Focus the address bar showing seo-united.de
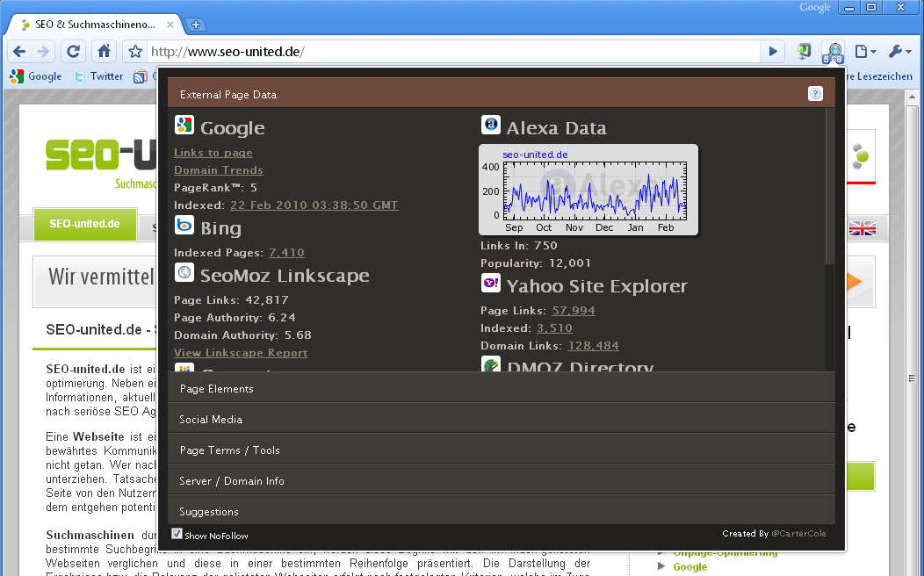Image resolution: width=924 pixels, height=576 pixels. (x=454, y=52)
